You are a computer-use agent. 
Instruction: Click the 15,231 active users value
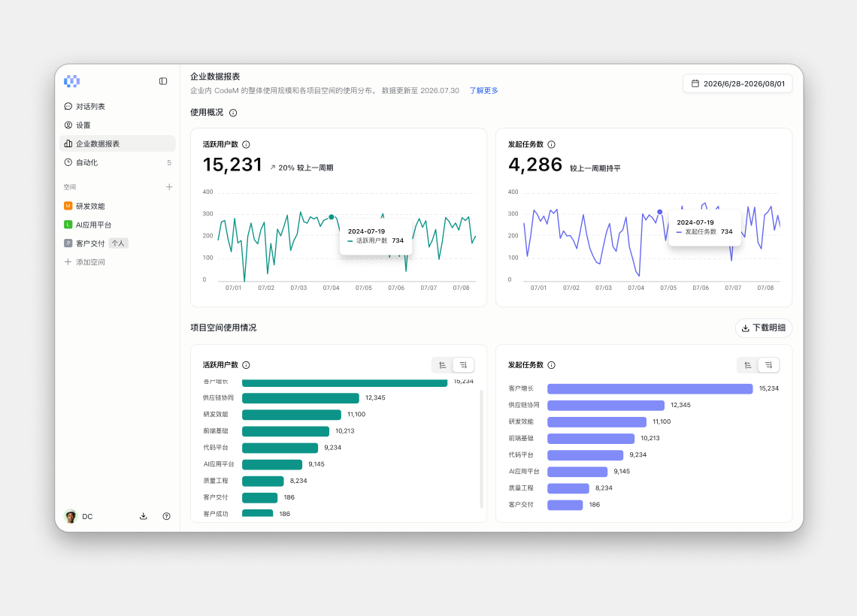tap(232, 165)
